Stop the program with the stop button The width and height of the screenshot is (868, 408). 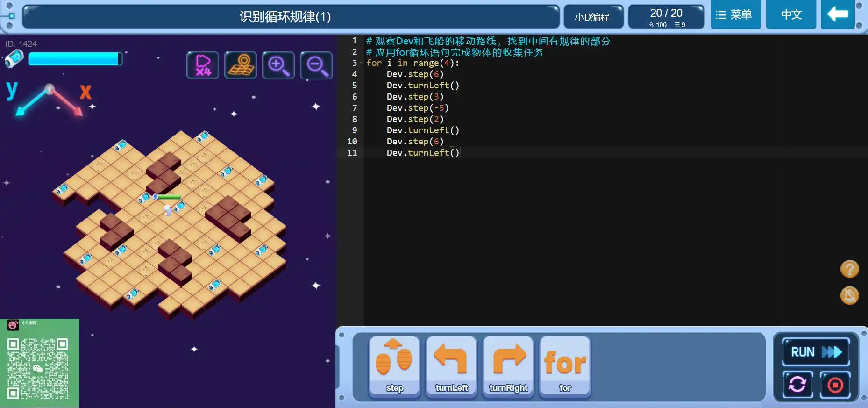(x=835, y=385)
